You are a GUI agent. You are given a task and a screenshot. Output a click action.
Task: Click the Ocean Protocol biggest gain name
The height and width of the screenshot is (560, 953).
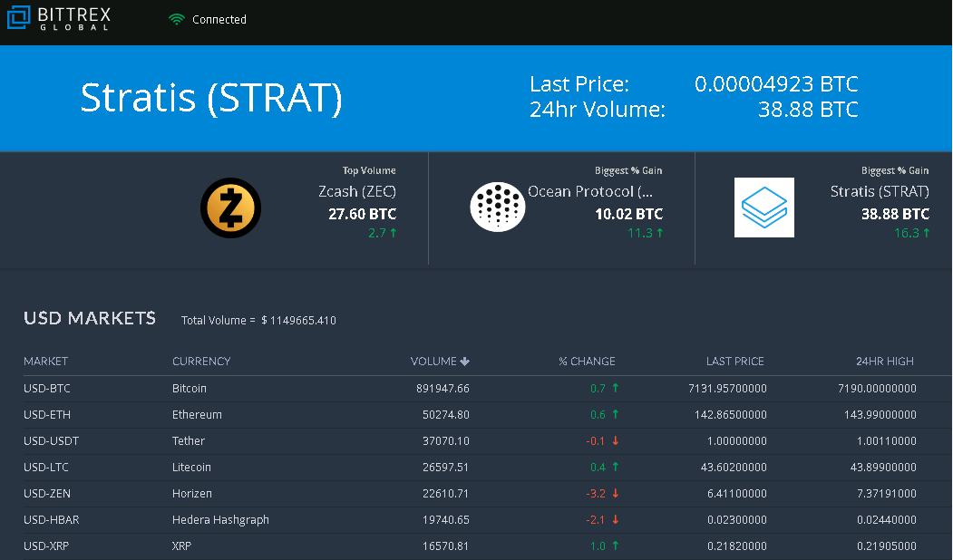[x=590, y=192]
